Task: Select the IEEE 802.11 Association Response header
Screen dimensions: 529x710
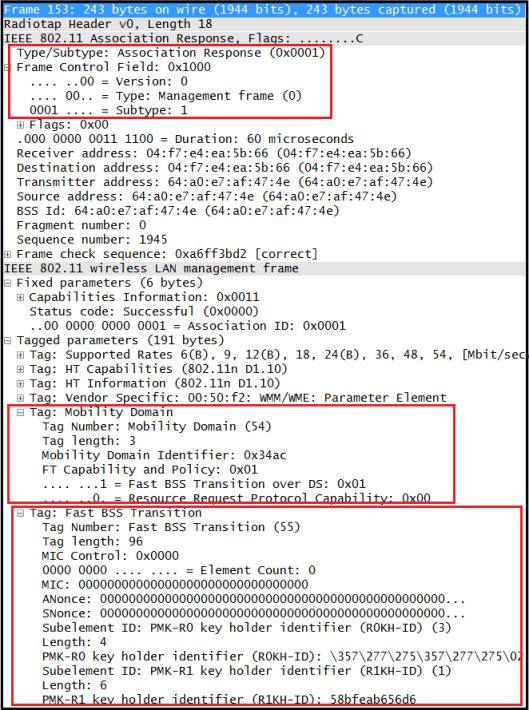Action: click(x=264, y=38)
